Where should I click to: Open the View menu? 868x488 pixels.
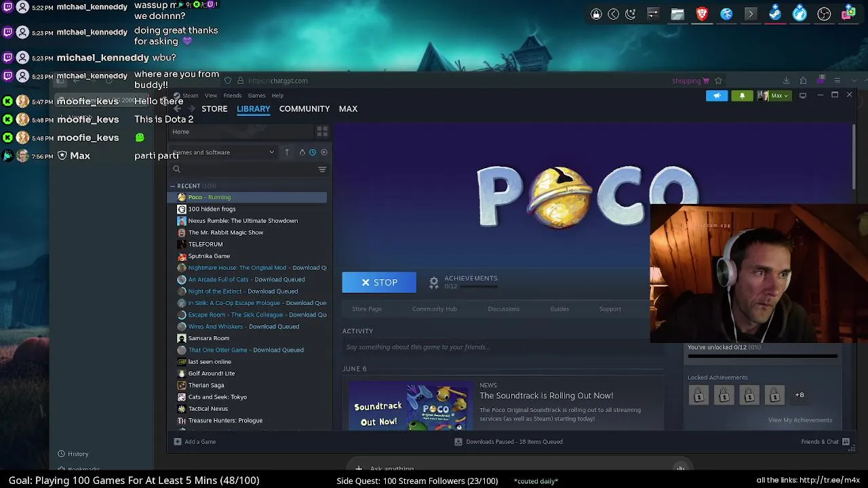pos(211,96)
